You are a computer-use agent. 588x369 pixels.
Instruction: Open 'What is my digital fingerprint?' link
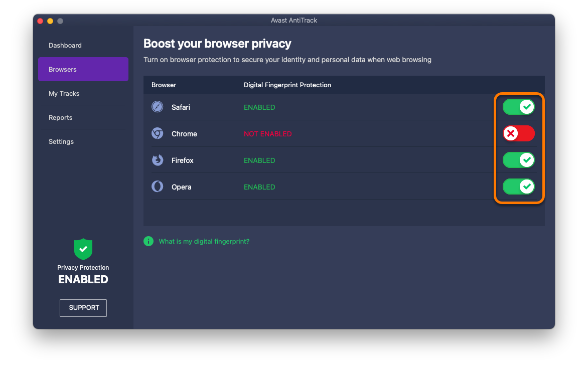click(x=204, y=241)
